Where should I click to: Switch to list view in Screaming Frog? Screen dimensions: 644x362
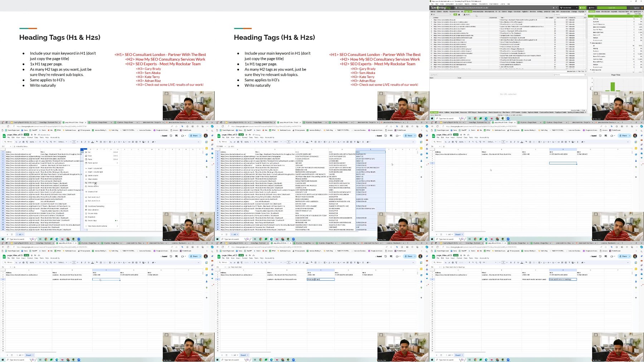(x=455, y=15)
